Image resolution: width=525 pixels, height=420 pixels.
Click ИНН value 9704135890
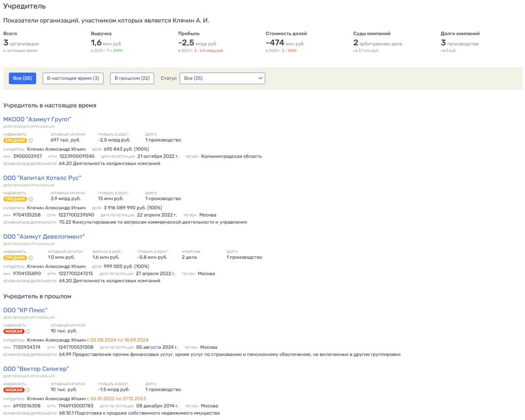27,274
